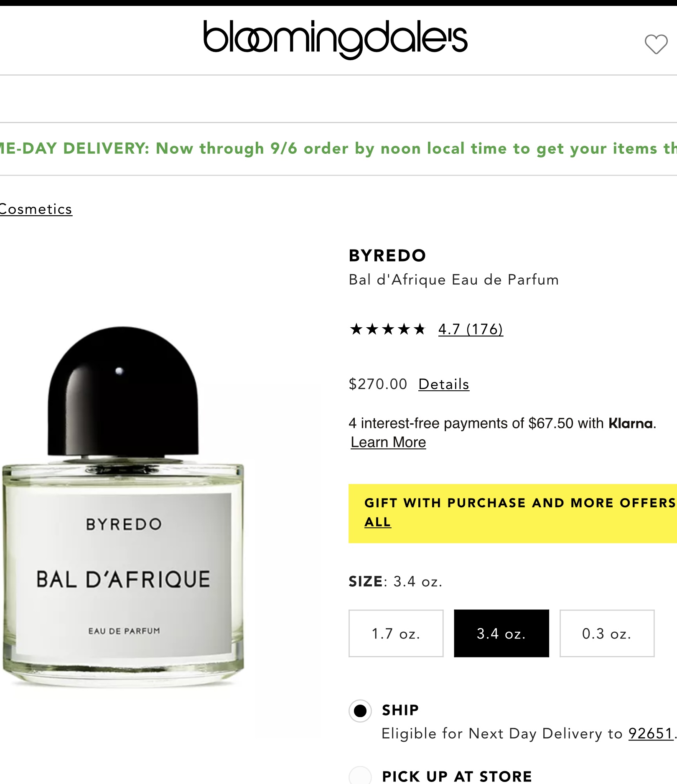Click the Bal d'Afrique Eau de Parfum title
Screen dimensions: 677x784
point(454,280)
